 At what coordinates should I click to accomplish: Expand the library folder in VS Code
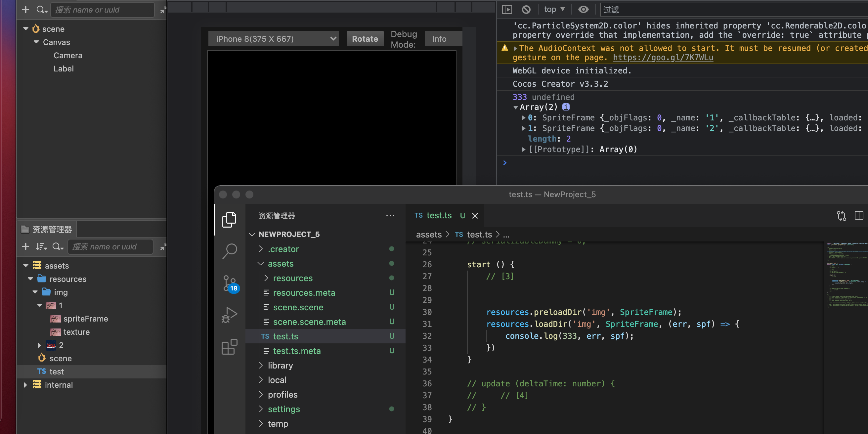coord(280,365)
